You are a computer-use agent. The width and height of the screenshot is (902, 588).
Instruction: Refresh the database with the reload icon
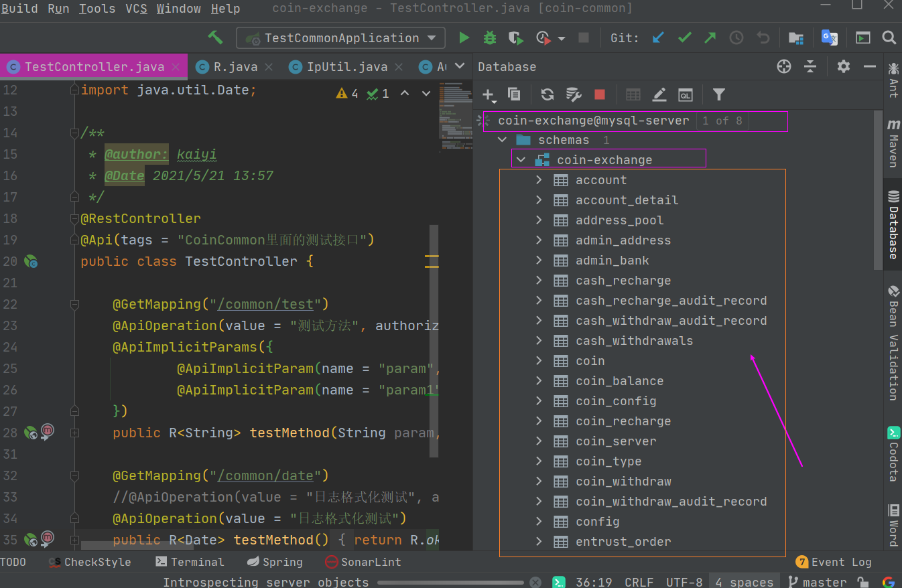(x=547, y=94)
